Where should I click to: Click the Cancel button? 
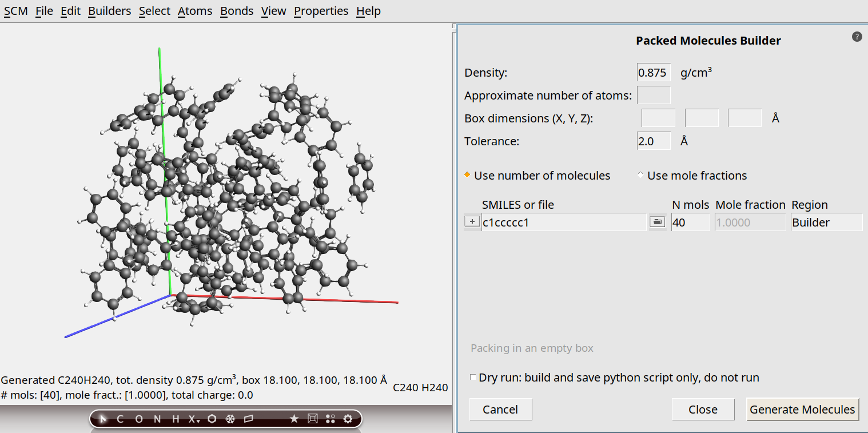[x=500, y=410]
